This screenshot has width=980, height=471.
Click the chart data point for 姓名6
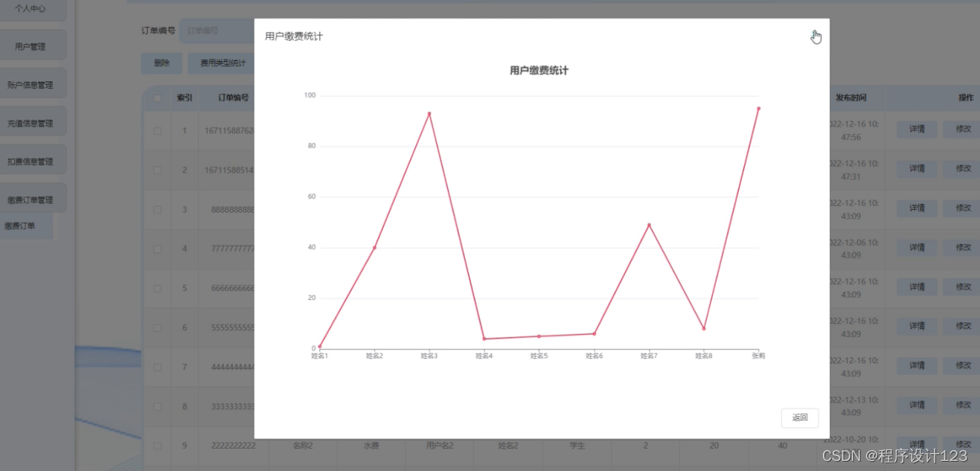pos(594,334)
